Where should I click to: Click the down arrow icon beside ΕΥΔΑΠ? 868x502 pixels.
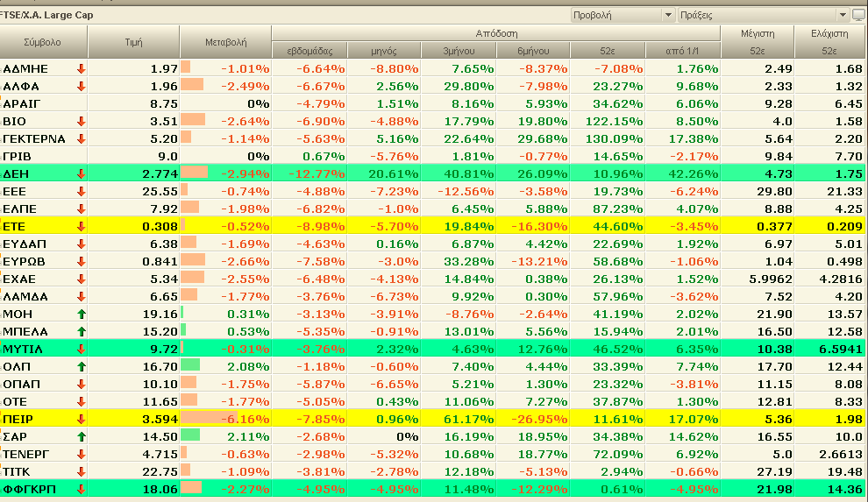coord(82,244)
